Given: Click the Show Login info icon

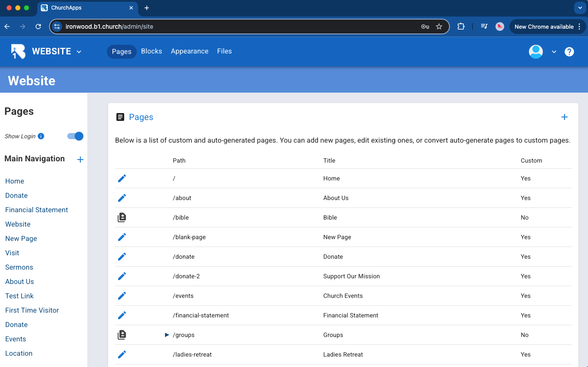Looking at the screenshot, I should point(41,136).
